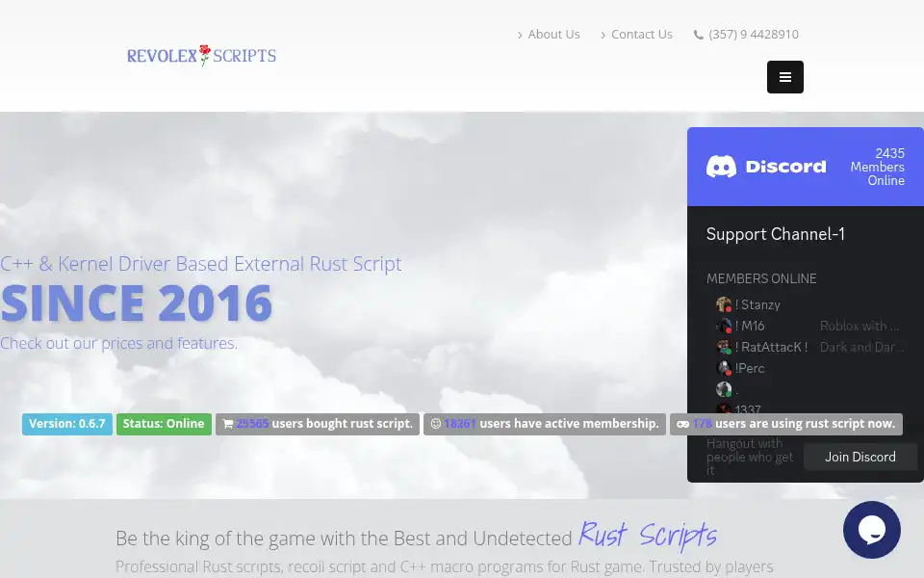Click the phone icon in header

tap(699, 35)
